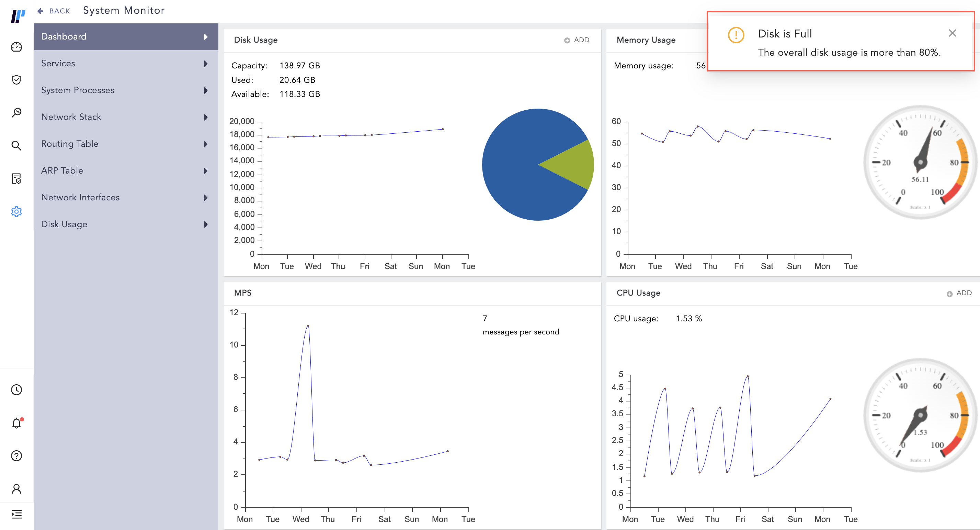980x530 pixels.
Task: Open the settings gear sidebar icon
Action: click(16, 212)
